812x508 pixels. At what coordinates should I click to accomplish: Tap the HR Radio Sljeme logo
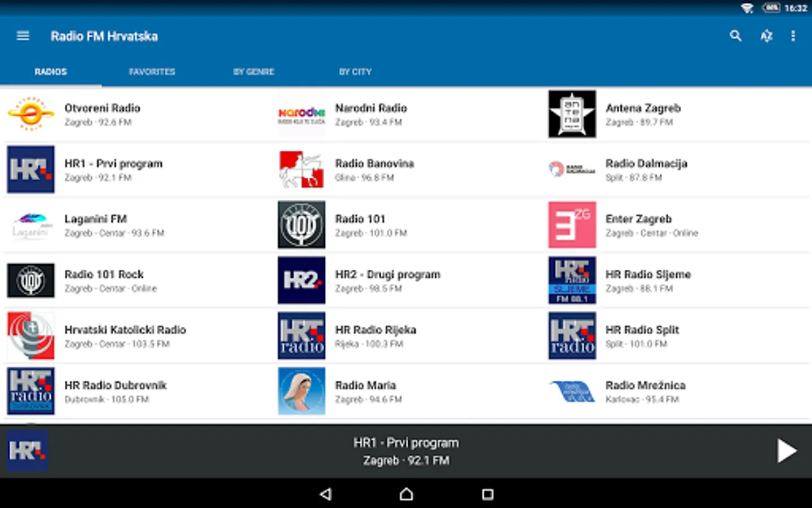[572, 281]
